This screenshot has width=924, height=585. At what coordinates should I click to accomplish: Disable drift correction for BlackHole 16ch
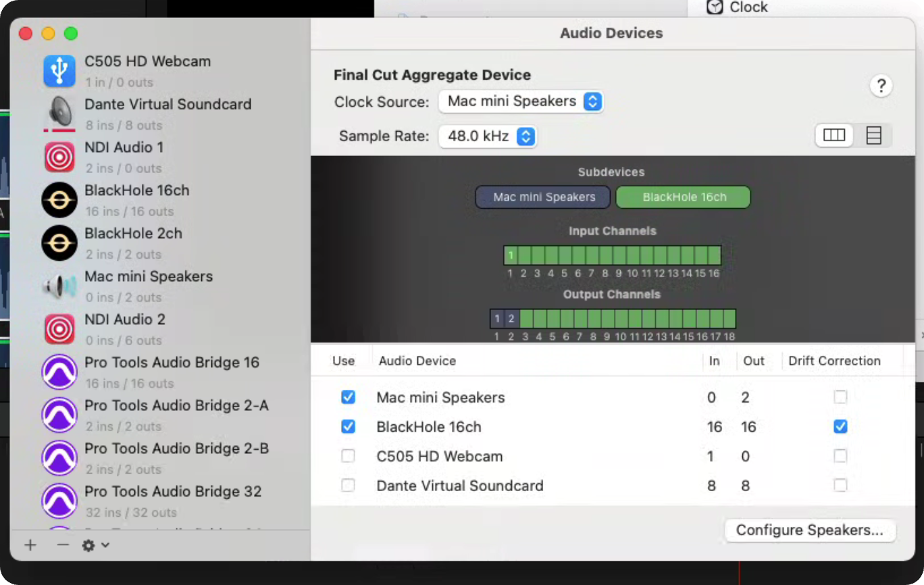point(840,427)
